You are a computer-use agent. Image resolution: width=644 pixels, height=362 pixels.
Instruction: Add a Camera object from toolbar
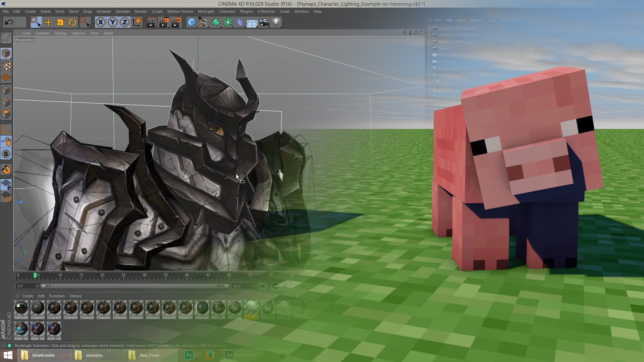[264, 22]
